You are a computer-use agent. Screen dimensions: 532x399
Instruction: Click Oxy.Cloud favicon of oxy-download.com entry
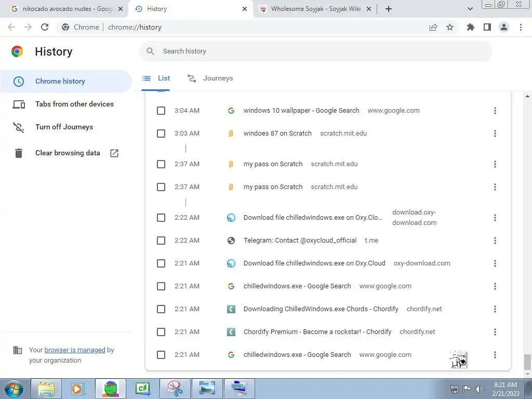231,263
